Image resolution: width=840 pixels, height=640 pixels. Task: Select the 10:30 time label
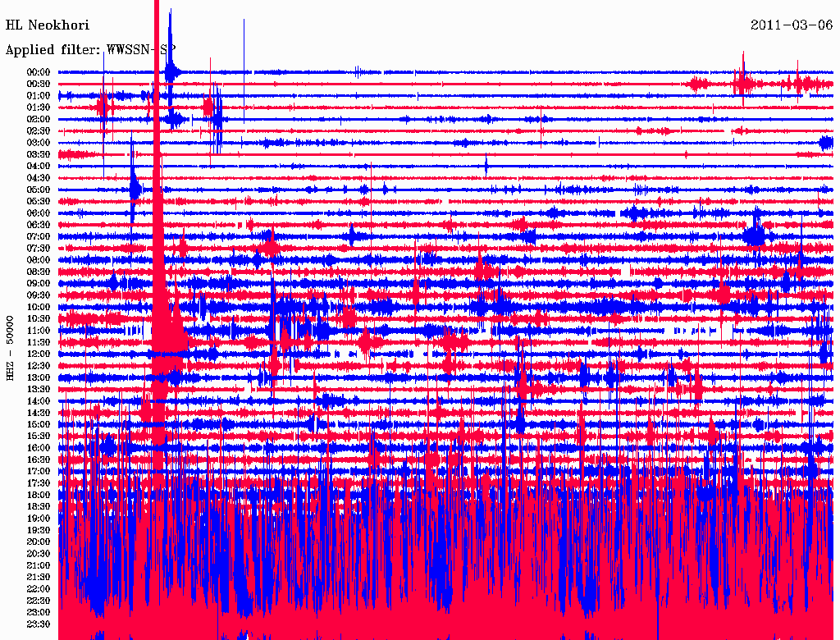(39, 319)
